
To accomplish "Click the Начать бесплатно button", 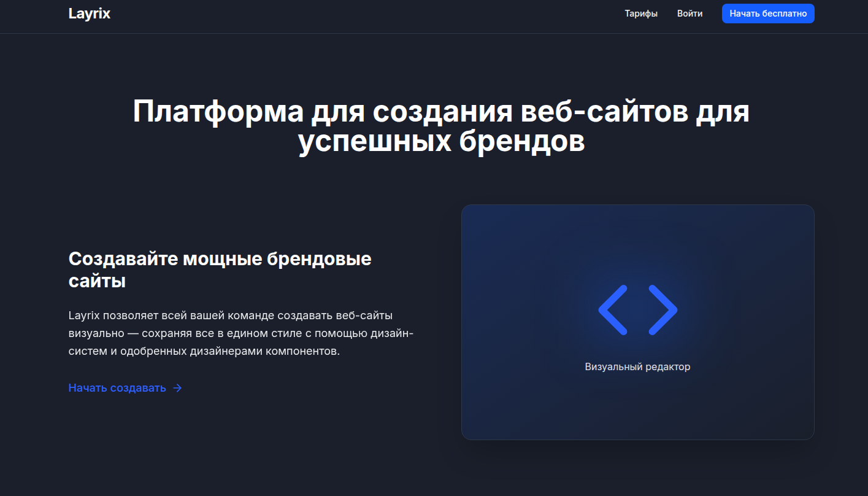I will (768, 14).
